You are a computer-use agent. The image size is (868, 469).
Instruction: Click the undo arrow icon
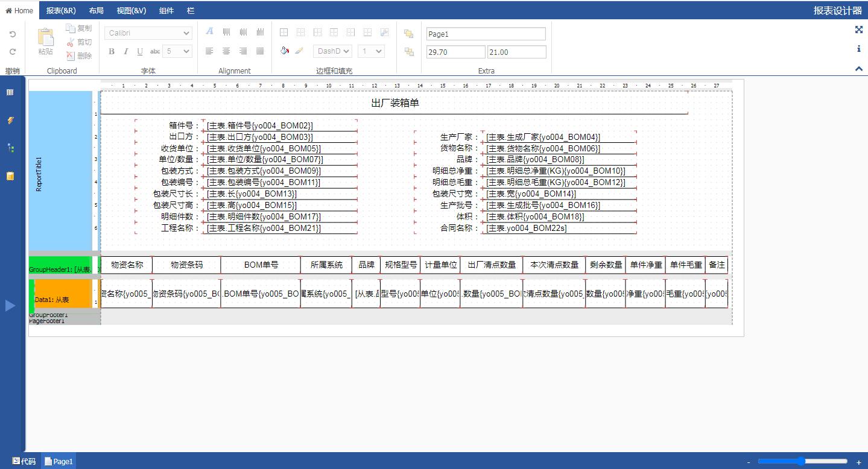(13, 34)
